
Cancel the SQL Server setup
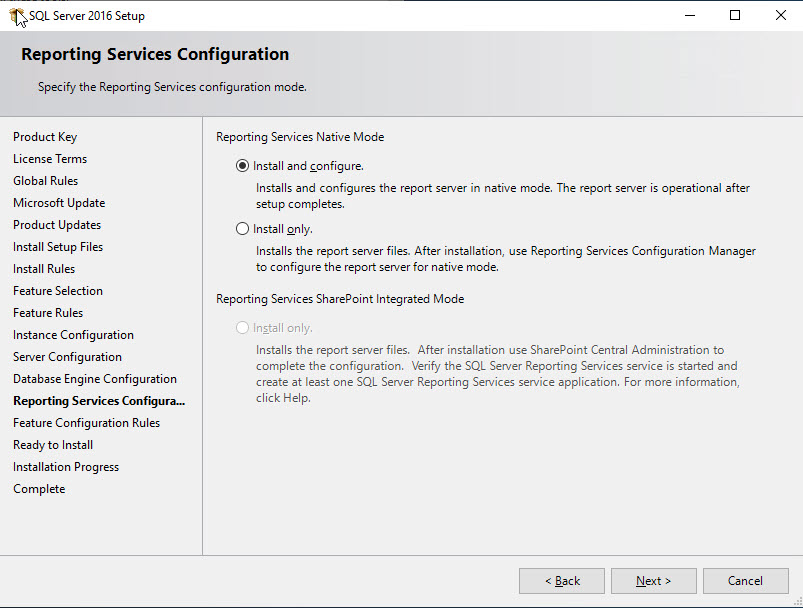pyautogui.click(x=745, y=580)
